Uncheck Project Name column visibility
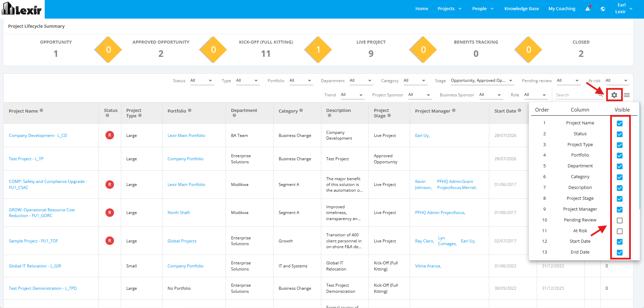The height and width of the screenshot is (308, 644). click(620, 123)
